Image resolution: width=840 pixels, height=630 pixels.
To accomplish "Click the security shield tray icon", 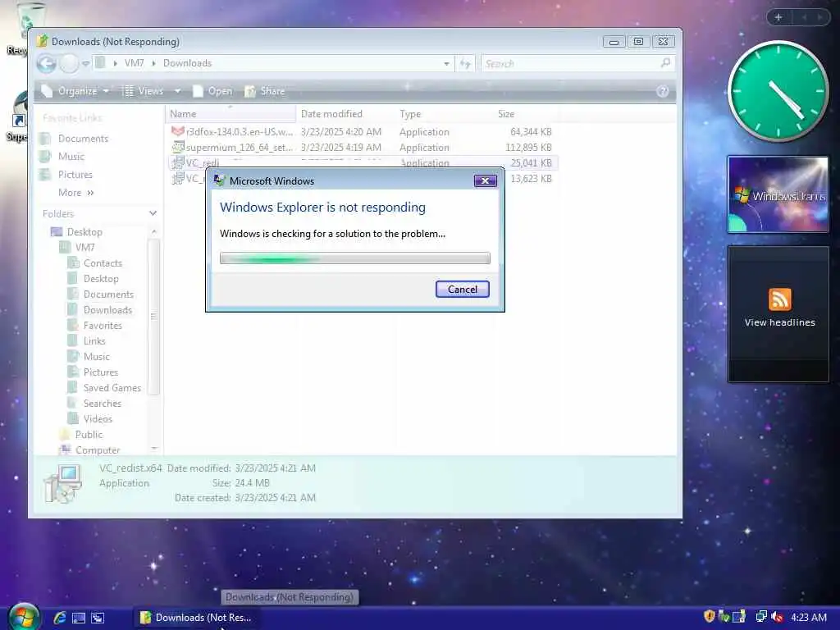I will point(710,616).
